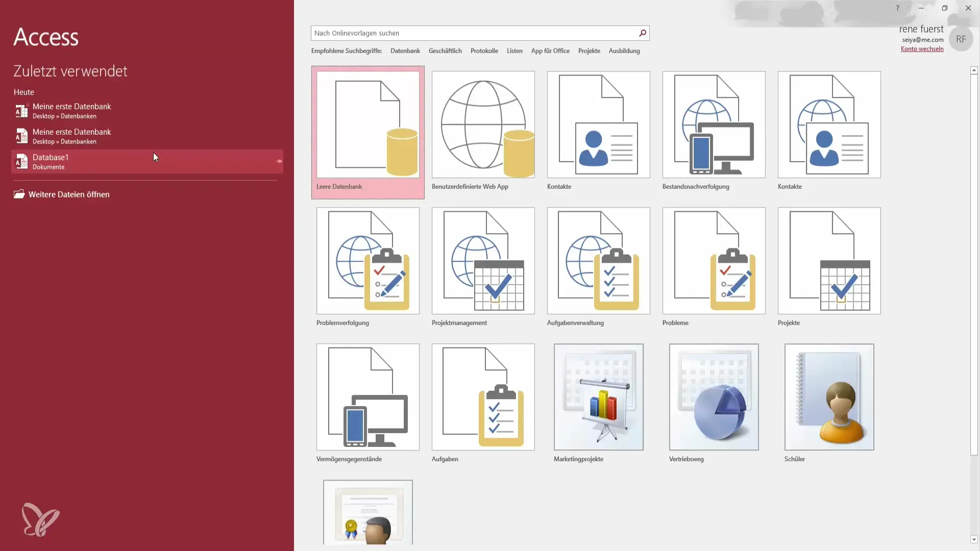This screenshot has height=551, width=980.
Task: Search suggested term Ausbildung
Action: tap(624, 51)
